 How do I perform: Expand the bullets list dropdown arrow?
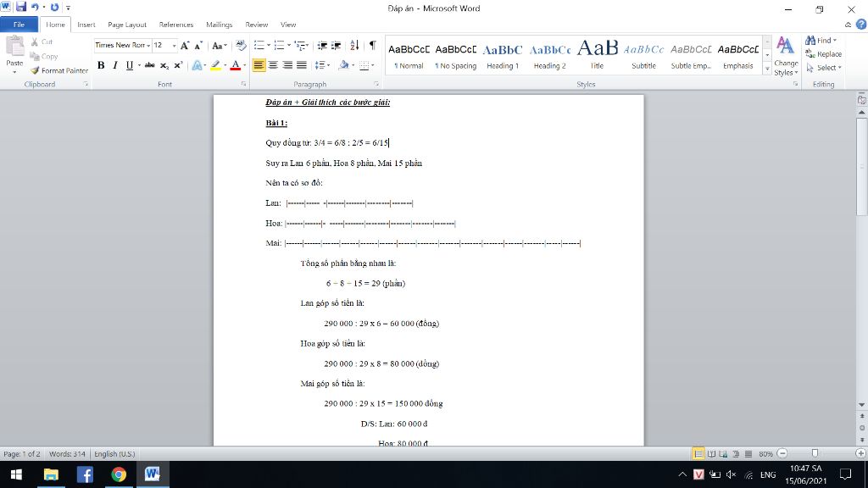[269, 46]
